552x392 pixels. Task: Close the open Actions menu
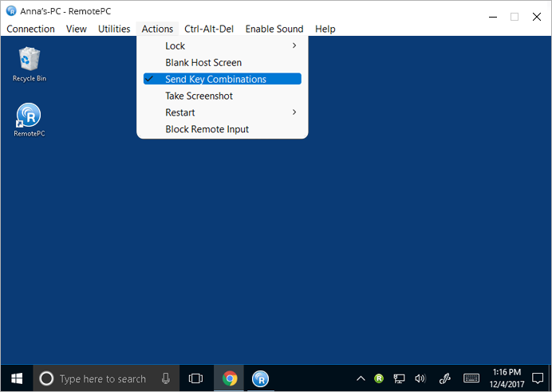[x=157, y=29]
